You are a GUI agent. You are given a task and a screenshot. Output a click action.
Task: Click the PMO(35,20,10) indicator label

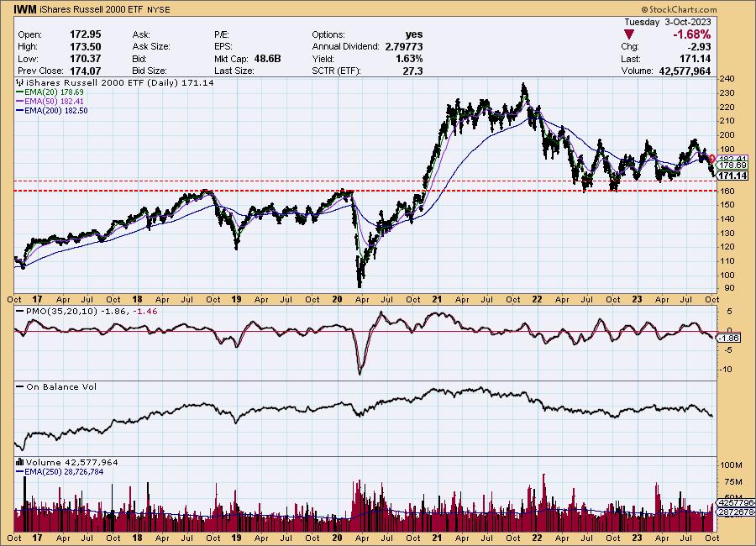click(61, 312)
